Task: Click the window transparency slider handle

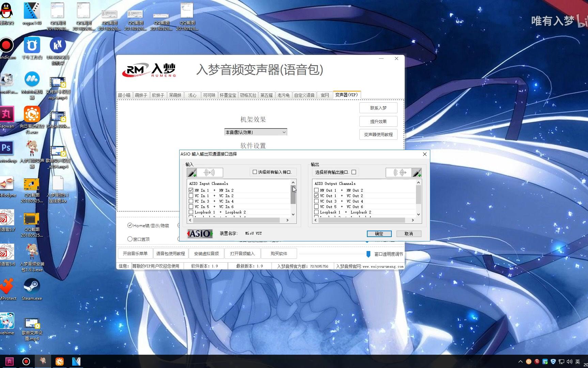Action: pos(368,254)
